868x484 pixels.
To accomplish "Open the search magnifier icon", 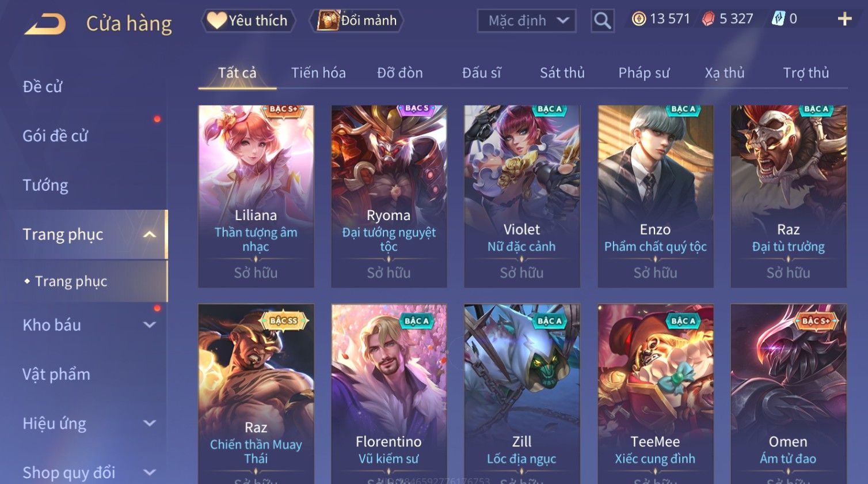I will [x=602, y=21].
